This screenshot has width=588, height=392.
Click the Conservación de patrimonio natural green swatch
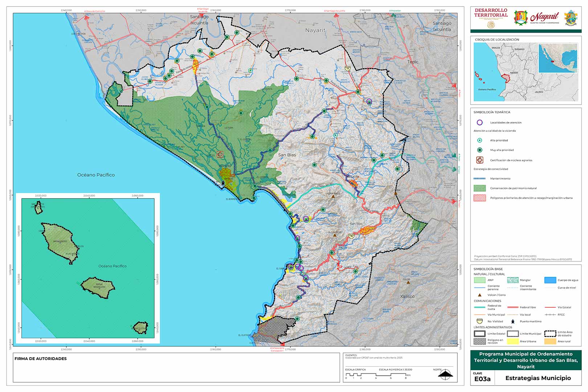479,188
